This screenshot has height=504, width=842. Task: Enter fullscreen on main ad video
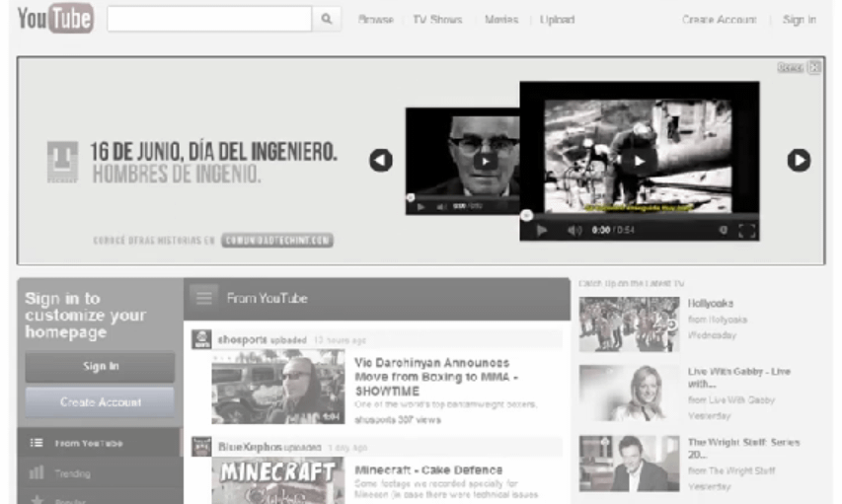pos(747,230)
